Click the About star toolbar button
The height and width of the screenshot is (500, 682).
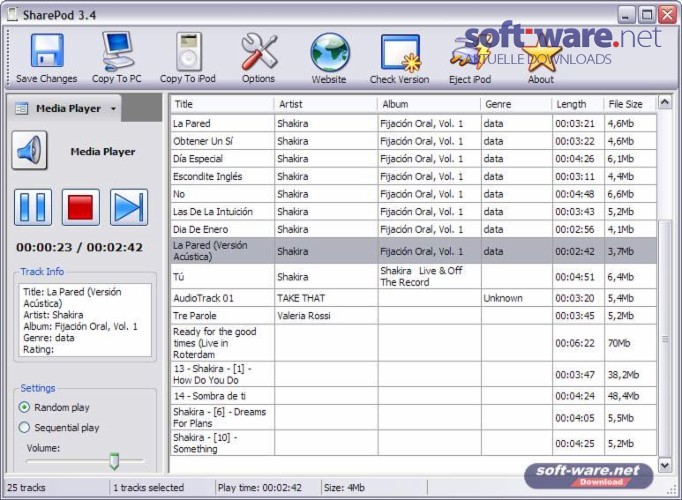(x=541, y=59)
